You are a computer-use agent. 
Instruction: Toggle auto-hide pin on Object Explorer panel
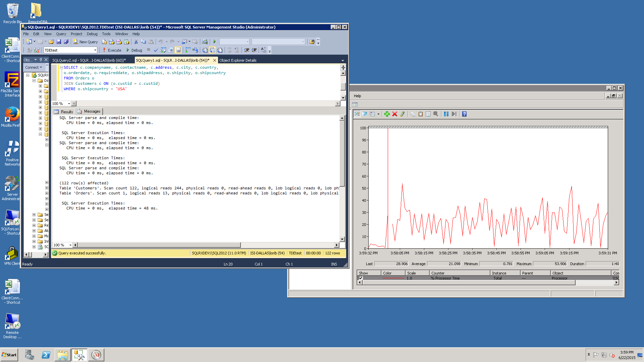41,60
